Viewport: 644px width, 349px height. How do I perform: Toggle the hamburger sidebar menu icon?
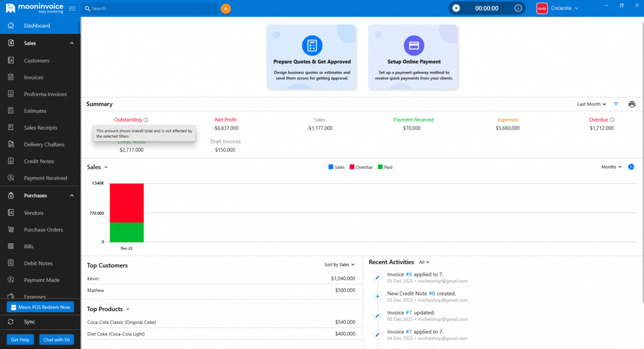72,8
